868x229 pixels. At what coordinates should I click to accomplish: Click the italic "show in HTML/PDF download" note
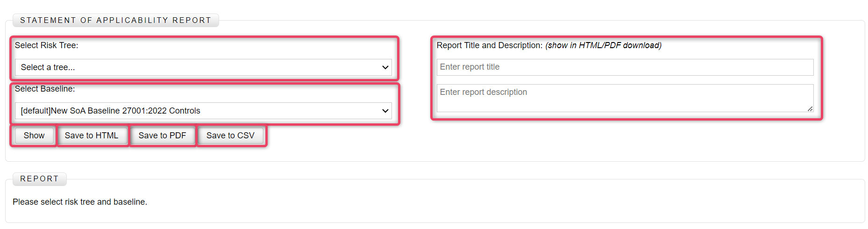603,45
